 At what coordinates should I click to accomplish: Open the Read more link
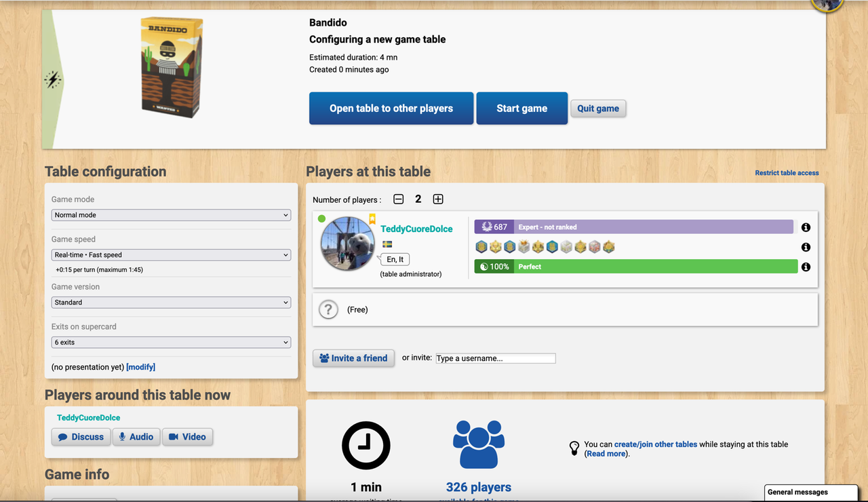pos(606,454)
